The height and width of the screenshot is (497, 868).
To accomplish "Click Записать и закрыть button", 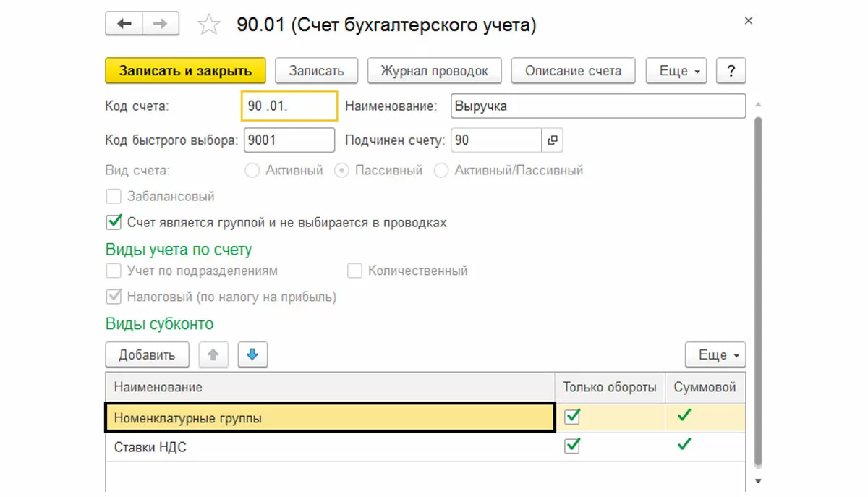I will coord(186,71).
